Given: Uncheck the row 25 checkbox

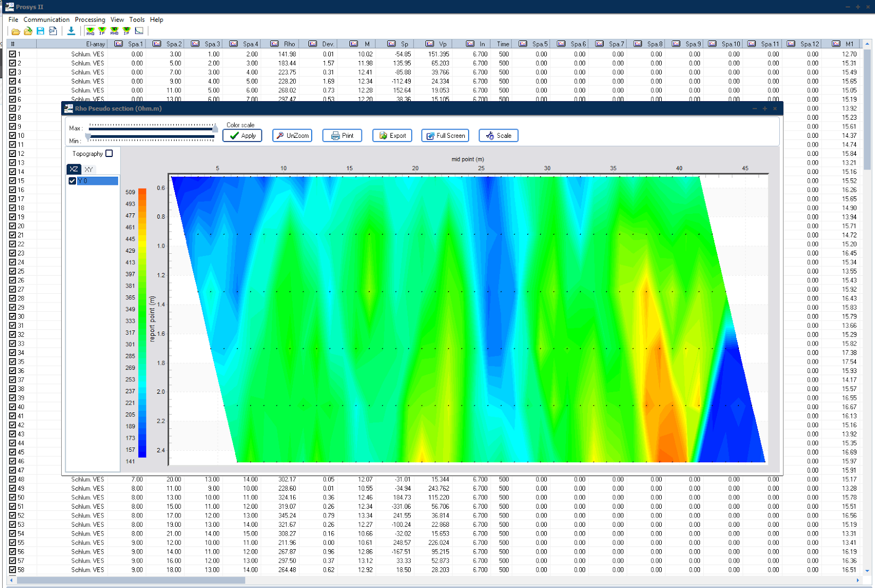Looking at the screenshot, I should coord(13,271).
